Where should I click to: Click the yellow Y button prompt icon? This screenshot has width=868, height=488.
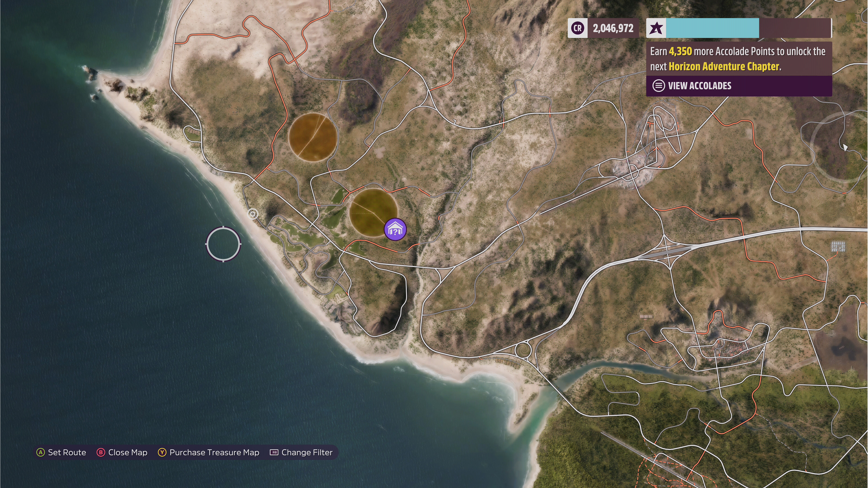point(162,452)
